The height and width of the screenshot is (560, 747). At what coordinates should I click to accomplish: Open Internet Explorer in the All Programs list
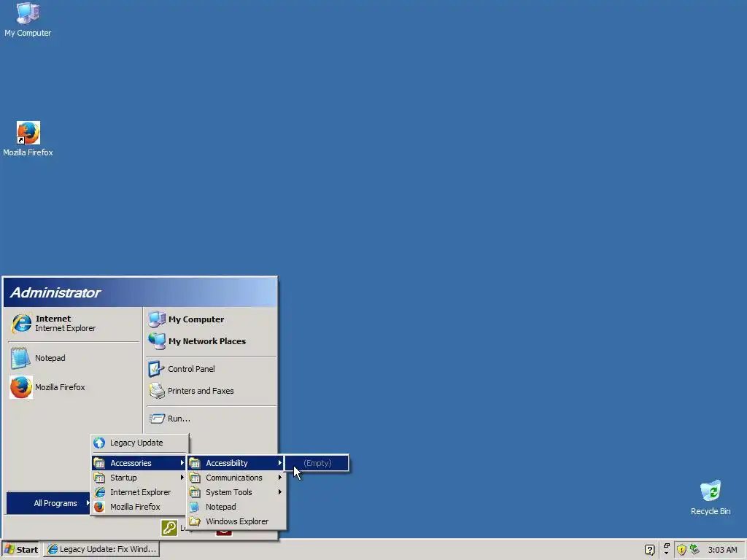pos(139,492)
